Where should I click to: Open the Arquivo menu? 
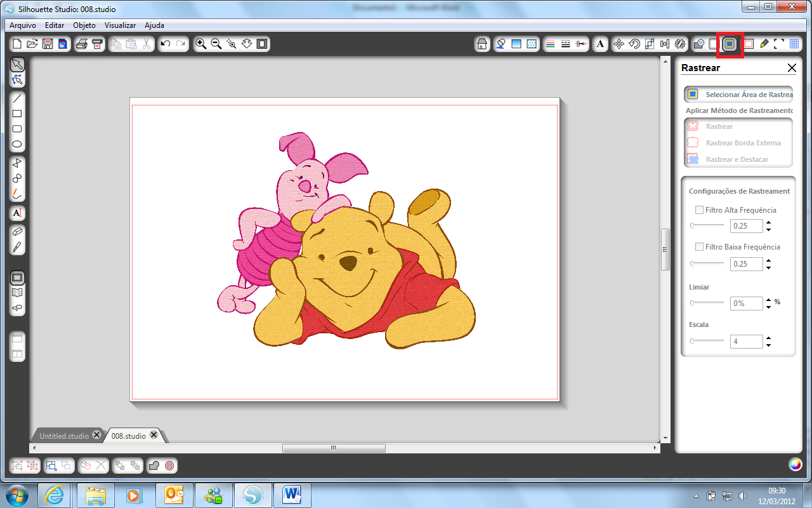tap(23, 25)
